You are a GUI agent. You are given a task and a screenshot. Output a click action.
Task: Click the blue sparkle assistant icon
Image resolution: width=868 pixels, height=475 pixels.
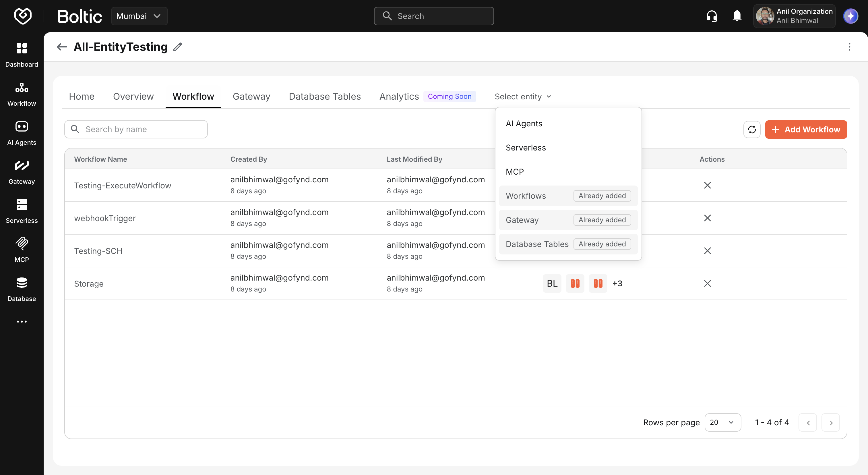(850, 16)
